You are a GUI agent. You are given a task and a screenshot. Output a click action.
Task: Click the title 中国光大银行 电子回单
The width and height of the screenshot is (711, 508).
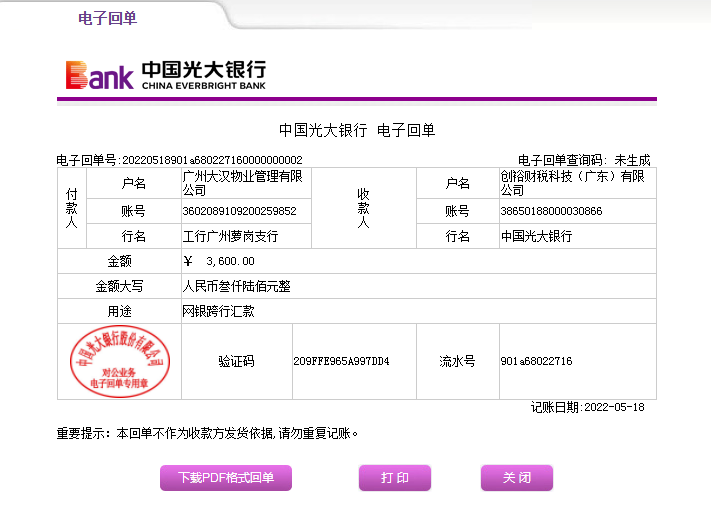coord(357,130)
